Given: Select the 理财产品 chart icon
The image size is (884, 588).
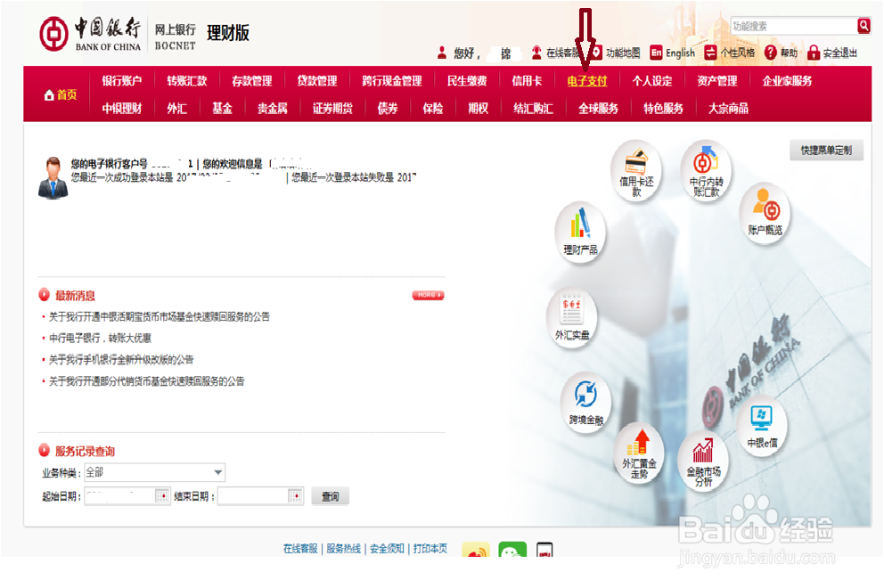Looking at the screenshot, I should pyautogui.click(x=580, y=232).
